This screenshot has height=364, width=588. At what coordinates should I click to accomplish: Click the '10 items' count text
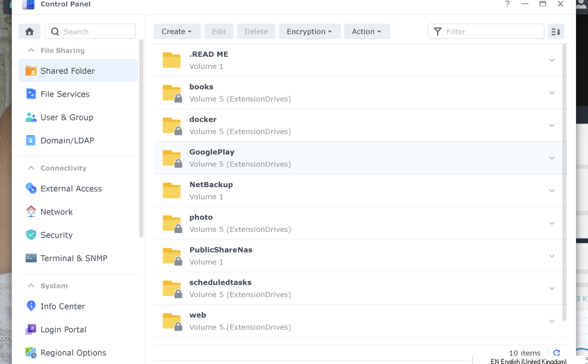pos(525,353)
